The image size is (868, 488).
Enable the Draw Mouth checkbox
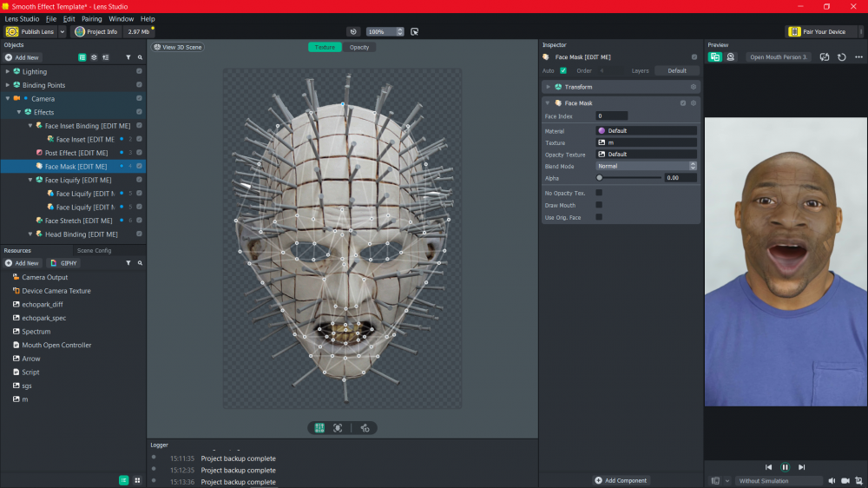pyautogui.click(x=599, y=205)
